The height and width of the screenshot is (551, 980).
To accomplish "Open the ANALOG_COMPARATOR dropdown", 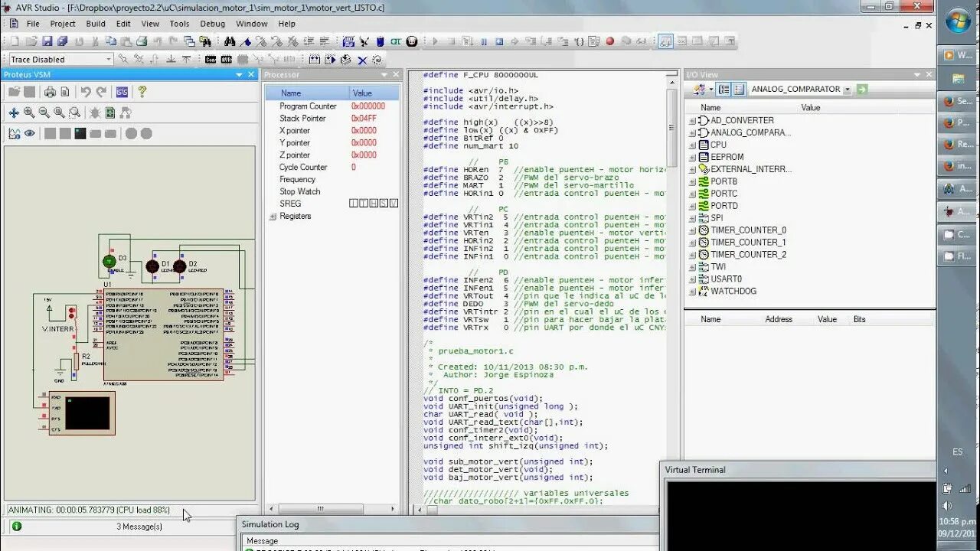I will 848,89.
